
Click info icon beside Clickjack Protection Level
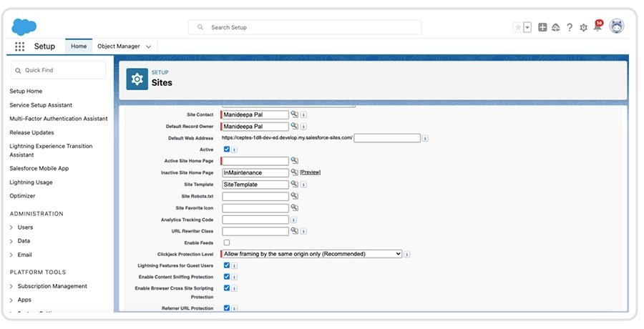pos(407,254)
